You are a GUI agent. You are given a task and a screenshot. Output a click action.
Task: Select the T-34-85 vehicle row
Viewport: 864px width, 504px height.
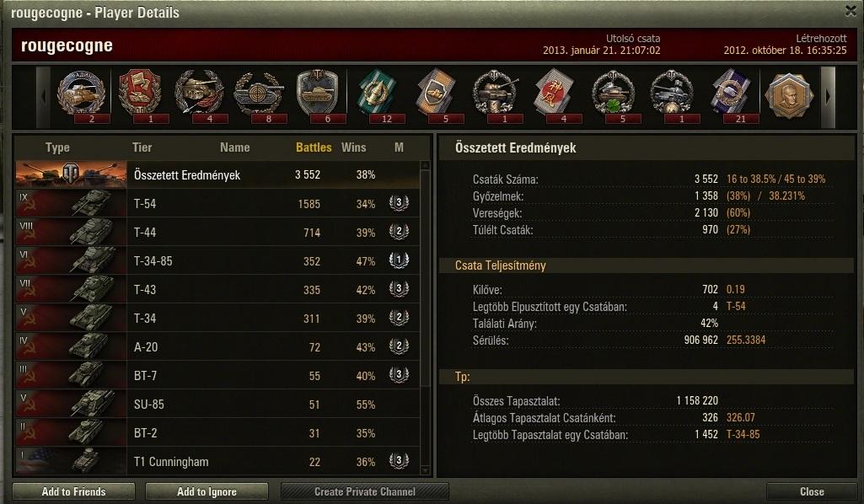[217, 261]
